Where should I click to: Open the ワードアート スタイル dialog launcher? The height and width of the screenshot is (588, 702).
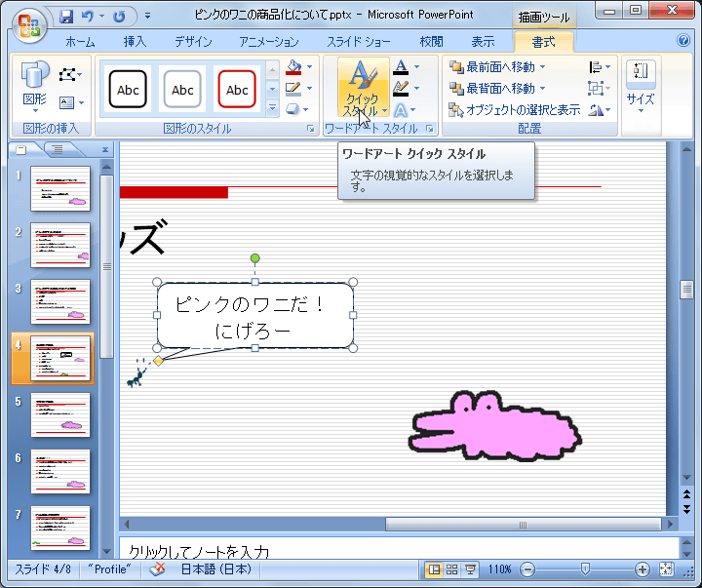430,129
